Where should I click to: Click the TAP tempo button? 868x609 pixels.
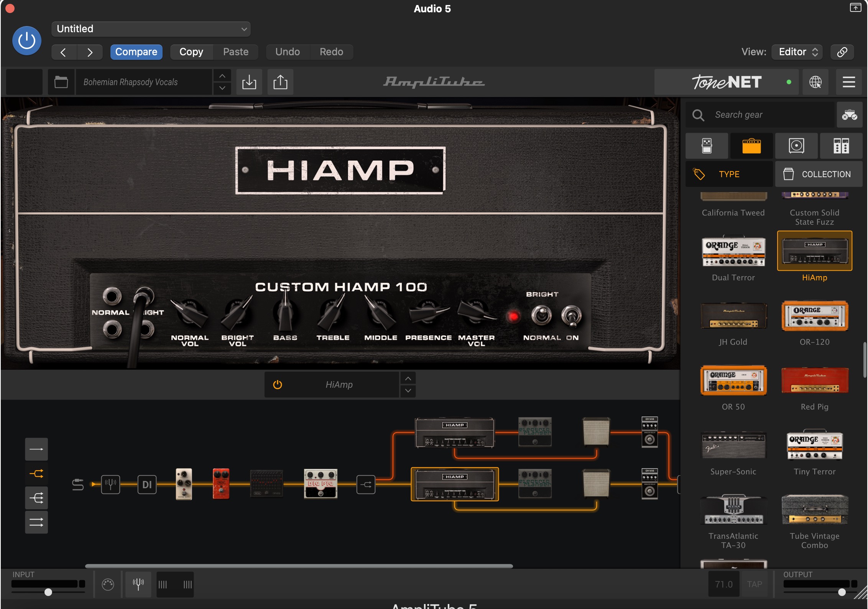pos(754,584)
